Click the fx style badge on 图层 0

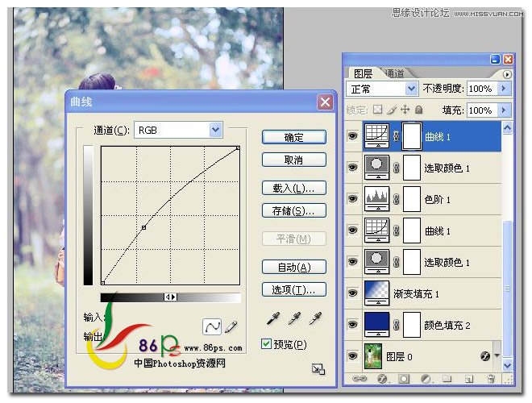485,355
